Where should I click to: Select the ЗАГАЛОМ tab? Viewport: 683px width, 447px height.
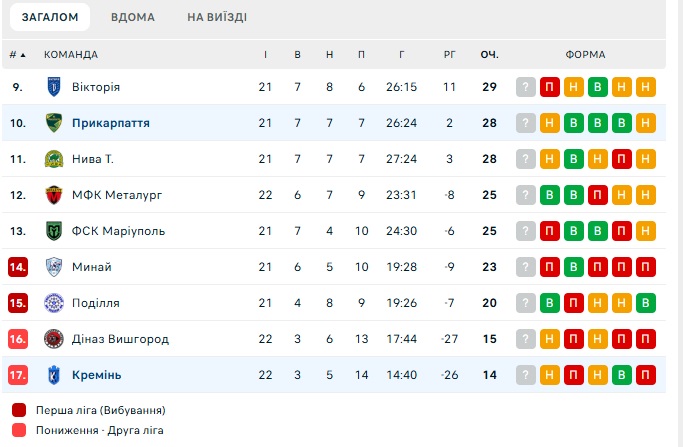pos(50,17)
